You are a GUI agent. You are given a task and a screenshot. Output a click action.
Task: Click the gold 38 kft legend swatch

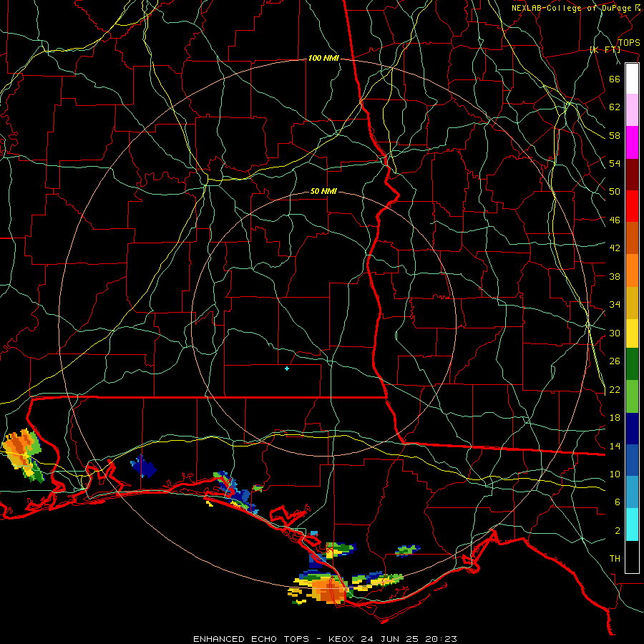pyautogui.click(x=632, y=303)
